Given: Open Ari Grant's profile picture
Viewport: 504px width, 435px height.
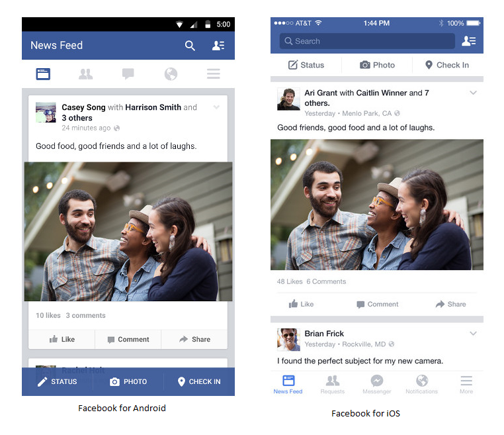Looking at the screenshot, I should point(288,99).
